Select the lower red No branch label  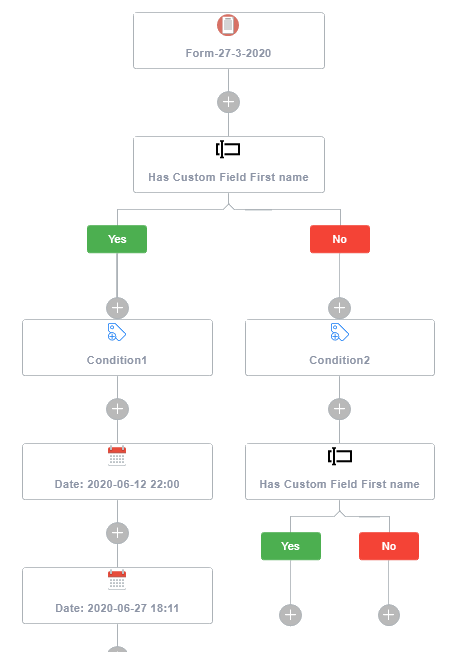pos(389,546)
